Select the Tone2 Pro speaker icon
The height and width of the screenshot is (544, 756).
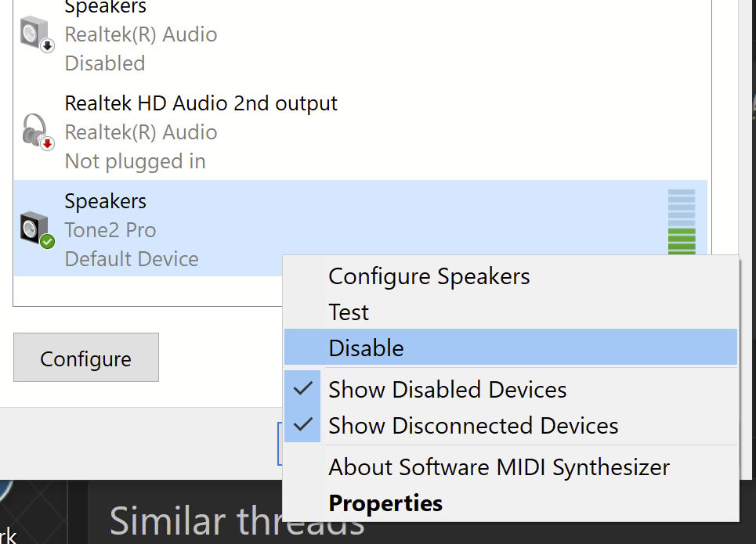pyautogui.click(x=37, y=230)
